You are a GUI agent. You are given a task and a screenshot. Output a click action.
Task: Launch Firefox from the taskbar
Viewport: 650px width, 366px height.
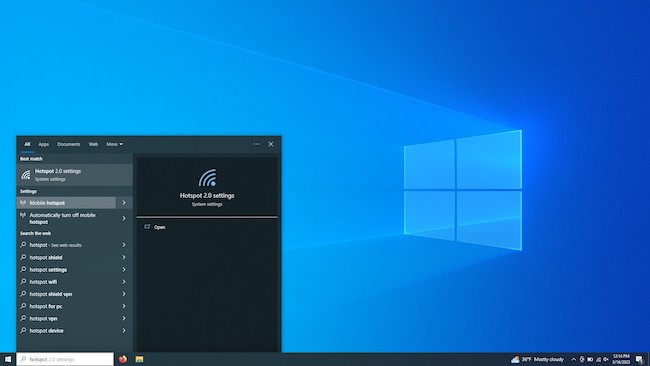pos(123,359)
